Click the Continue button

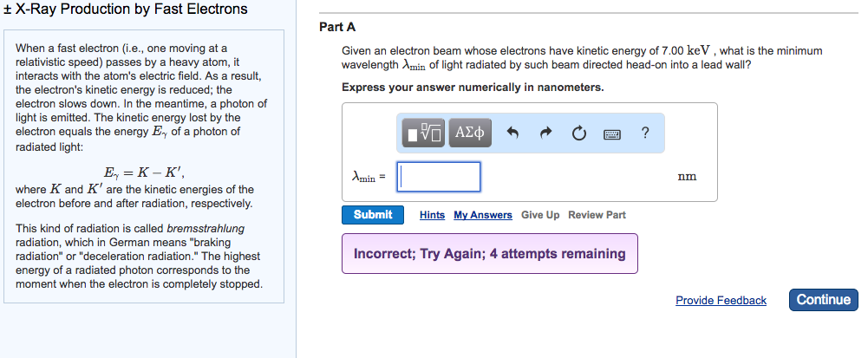pos(823,300)
